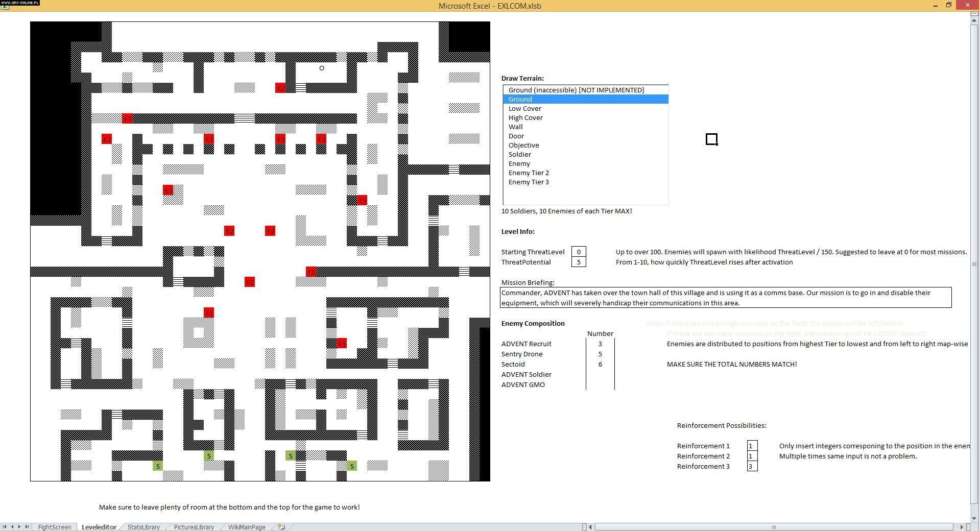
Task: Click the vertical scrollbar up arrow
Action: point(974,15)
